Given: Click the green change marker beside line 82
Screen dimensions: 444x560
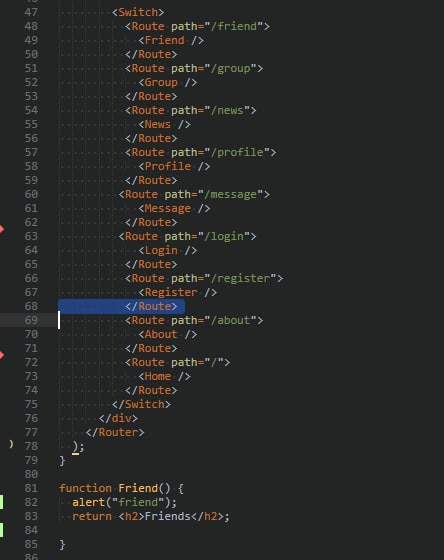Looking at the screenshot, I should pyautogui.click(x=2, y=502).
